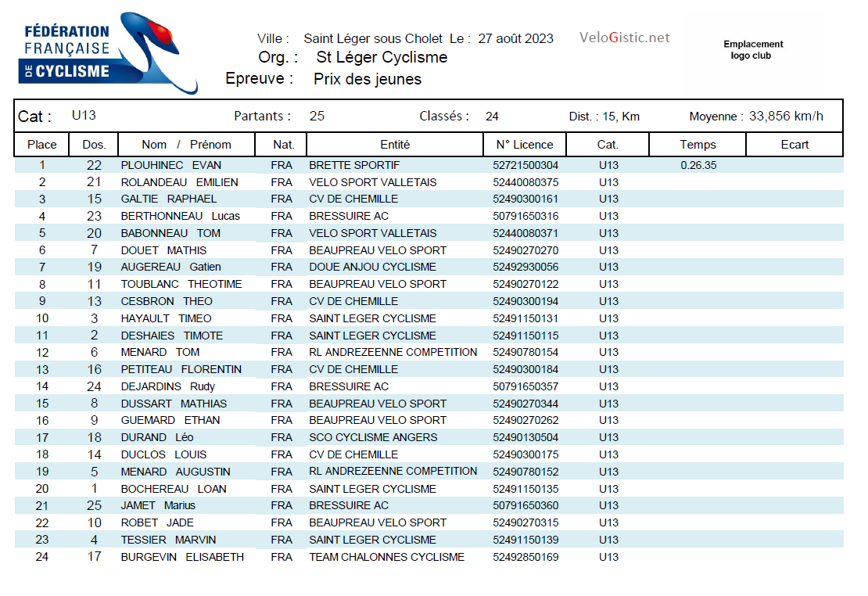Click the entity DOUE ANJOU CYCLISME
868x596 pixels.
coord(372,267)
